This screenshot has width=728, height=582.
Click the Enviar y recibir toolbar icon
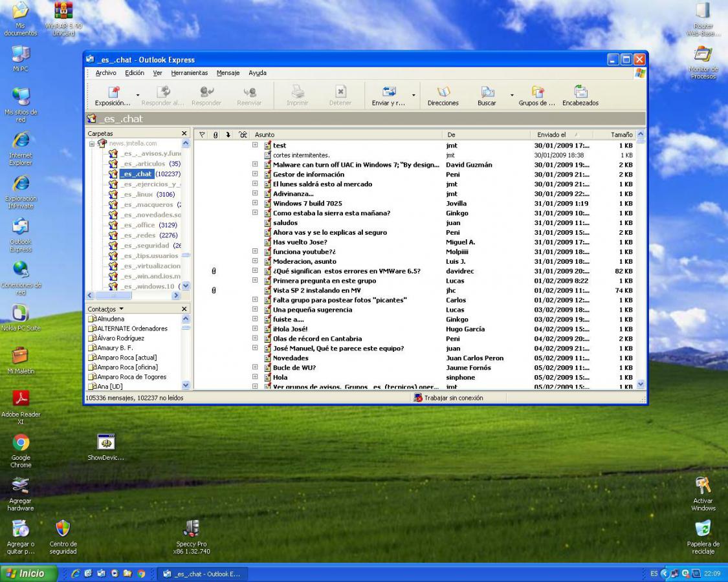[x=388, y=92]
